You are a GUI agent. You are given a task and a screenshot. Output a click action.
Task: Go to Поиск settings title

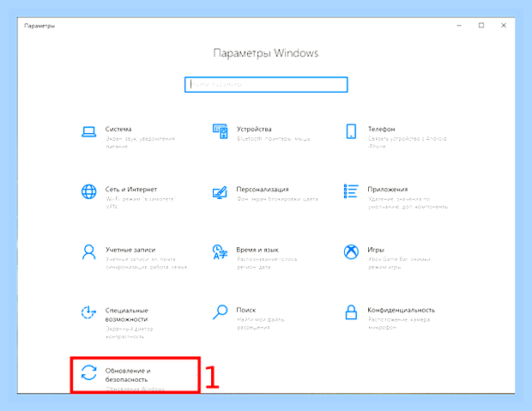[246, 310]
